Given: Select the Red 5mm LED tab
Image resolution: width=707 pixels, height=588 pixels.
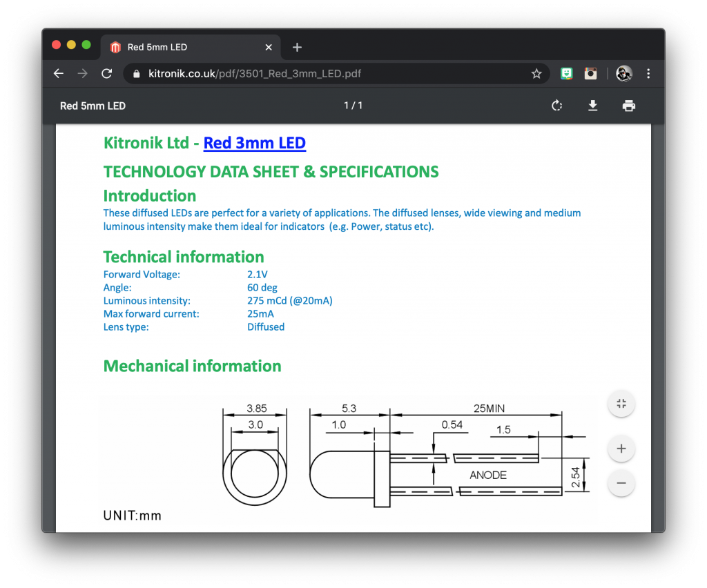Looking at the screenshot, I should (191, 48).
